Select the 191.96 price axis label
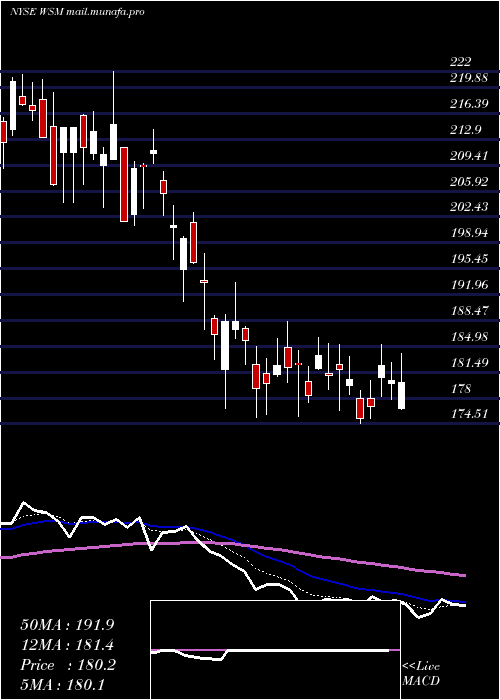The image size is (500, 700). tap(469, 285)
